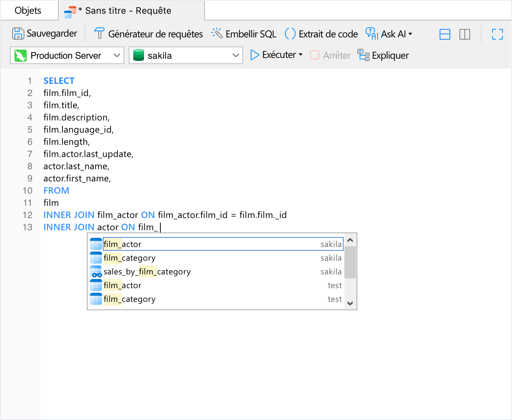
Task: Switch to horizontal split layout icon
Action: pyautogui.click(x=445, y=34)
